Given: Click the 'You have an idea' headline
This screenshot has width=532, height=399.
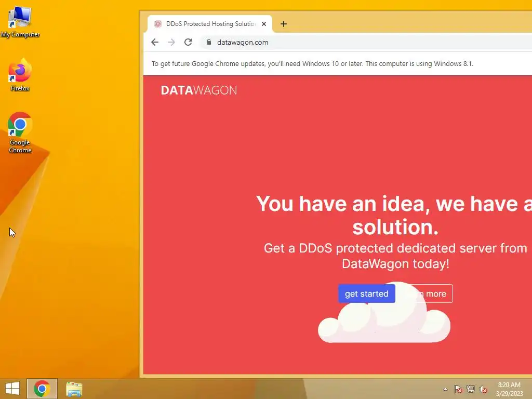Looking at the screenshot, I should click(395, 215).
